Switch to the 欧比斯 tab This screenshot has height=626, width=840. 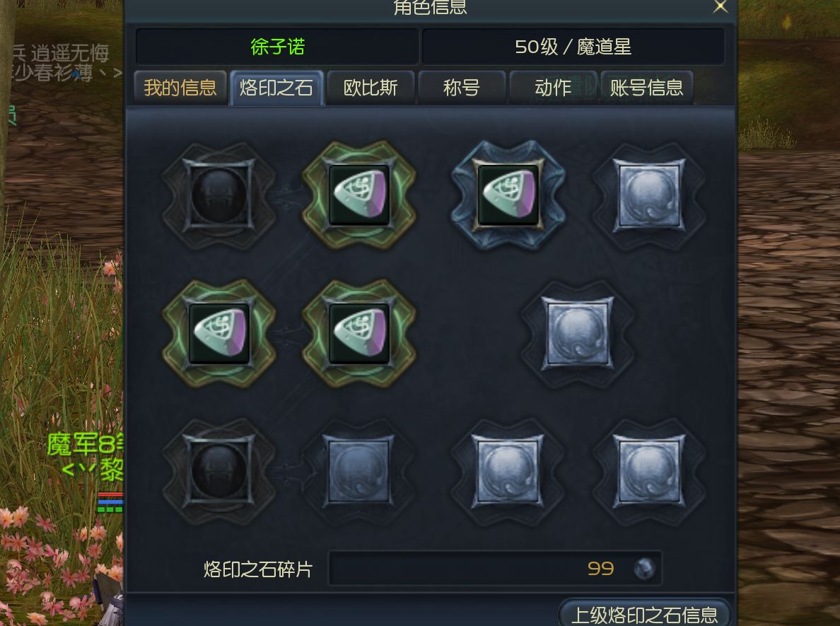coord(371,88)
